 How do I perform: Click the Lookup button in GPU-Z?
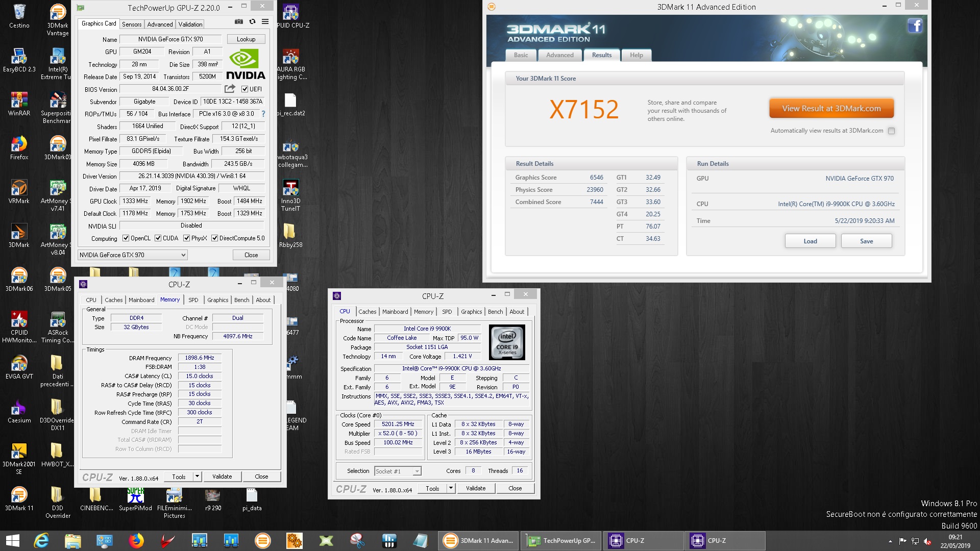coord(246,39)
